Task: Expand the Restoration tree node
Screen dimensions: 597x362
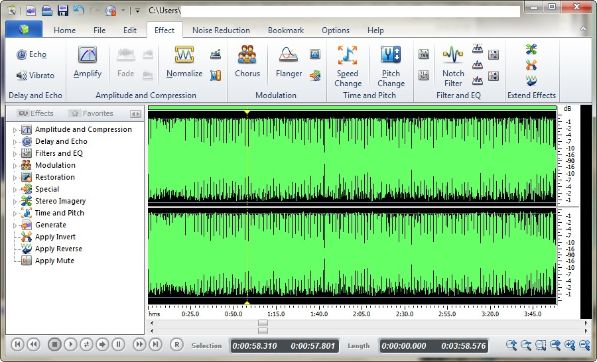Action: tap(15, 178)
